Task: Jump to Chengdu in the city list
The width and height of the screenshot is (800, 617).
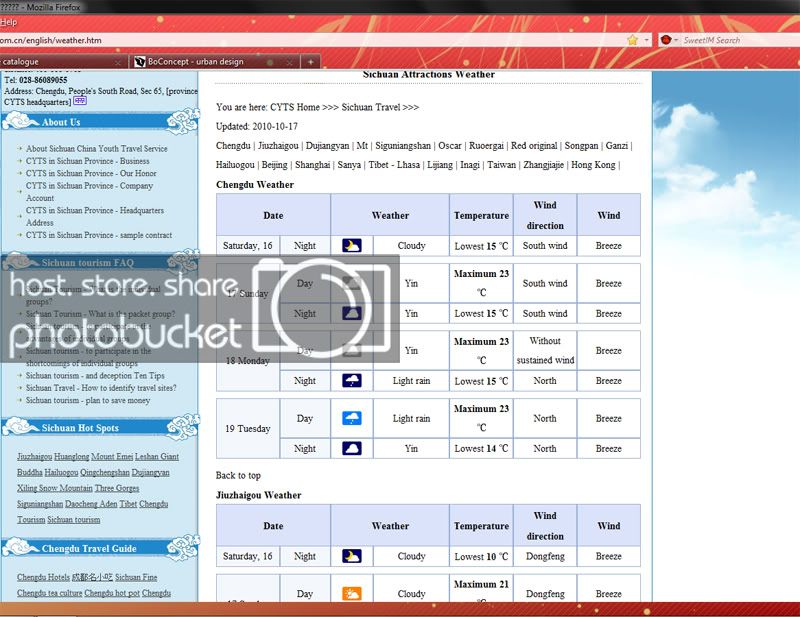Action: pyautogui.click(x=233, y=145)
